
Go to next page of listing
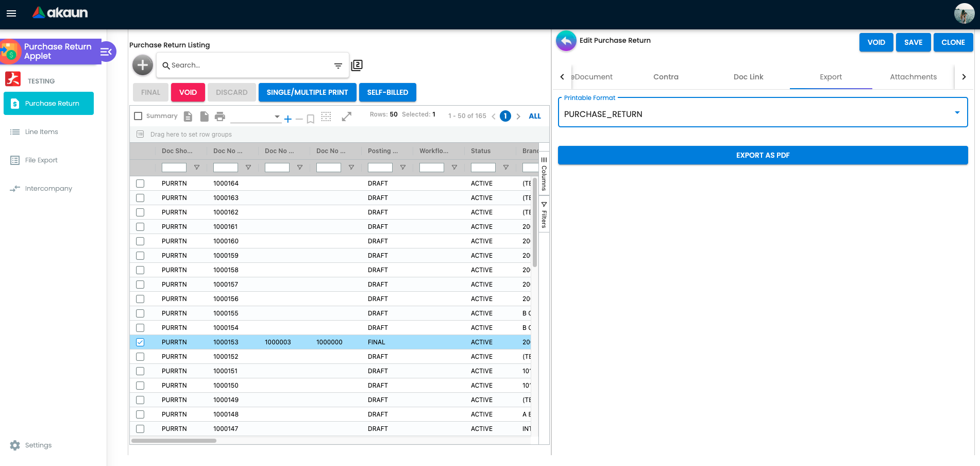pos(518,116)
